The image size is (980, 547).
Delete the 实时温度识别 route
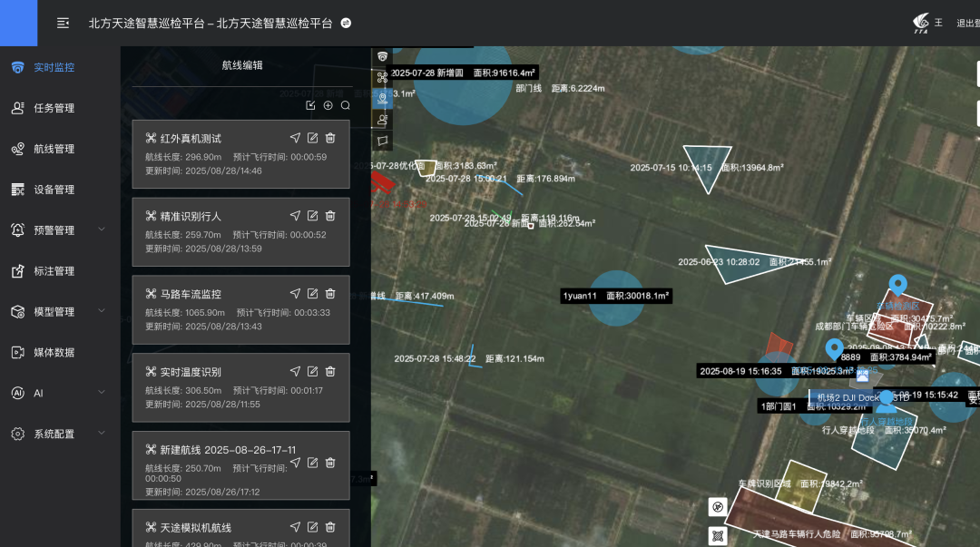click(x=330, y=371)
